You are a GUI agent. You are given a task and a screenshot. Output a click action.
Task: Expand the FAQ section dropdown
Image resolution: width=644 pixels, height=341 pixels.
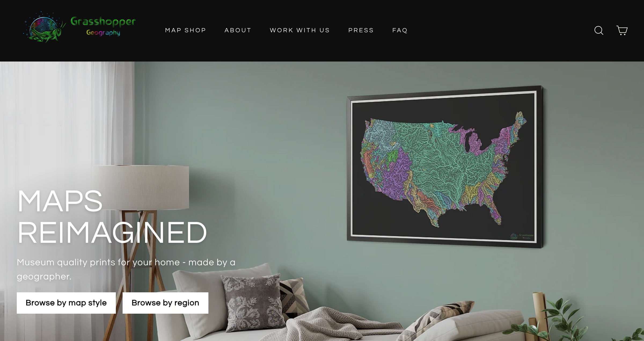(x=400, y=30)
